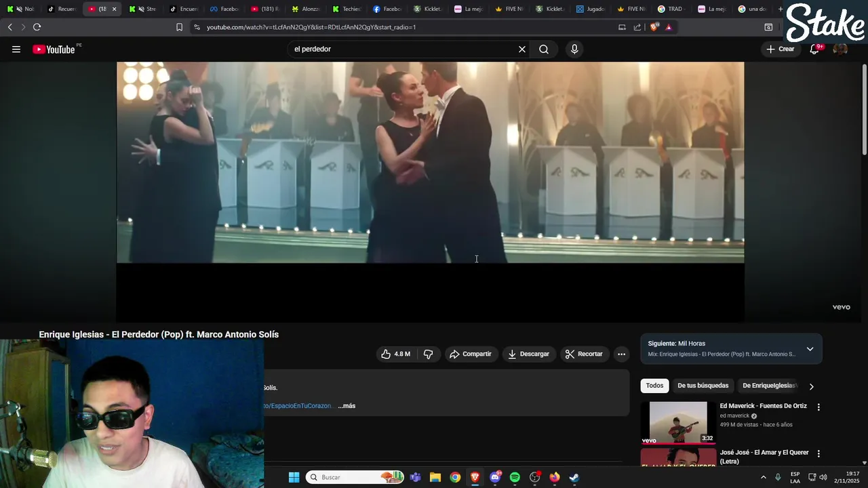Open the Fuentes De Ortiz video thumbnail
Image resolution: width=868 pixels, height=488 pixels.
point(678,423)
